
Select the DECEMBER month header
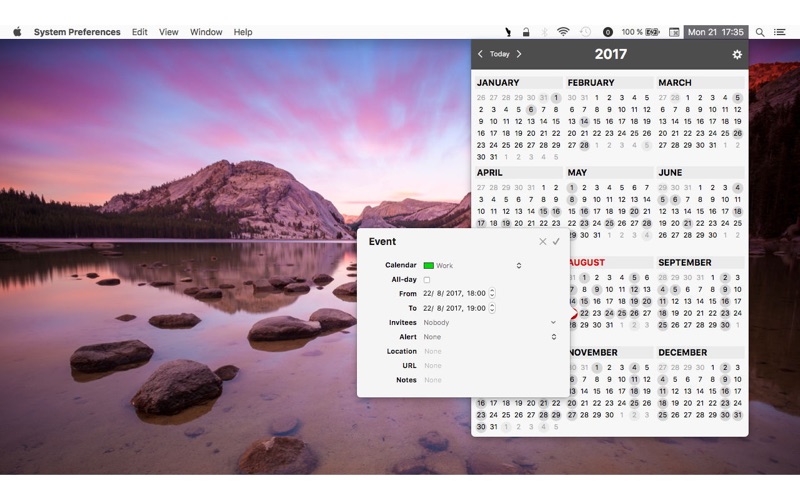pos(700,353)
